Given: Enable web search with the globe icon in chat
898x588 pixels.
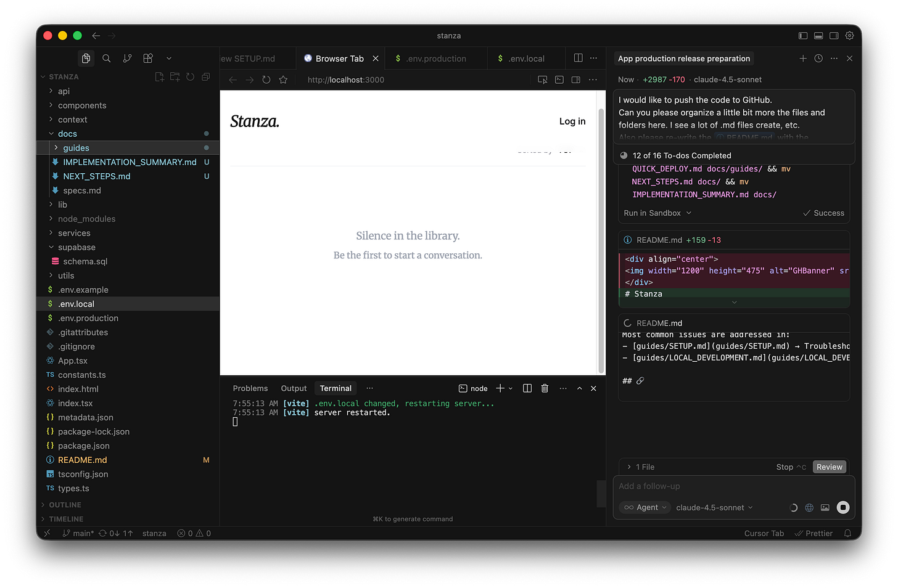Looking at the screenshot, I should (x=809, y=507).
